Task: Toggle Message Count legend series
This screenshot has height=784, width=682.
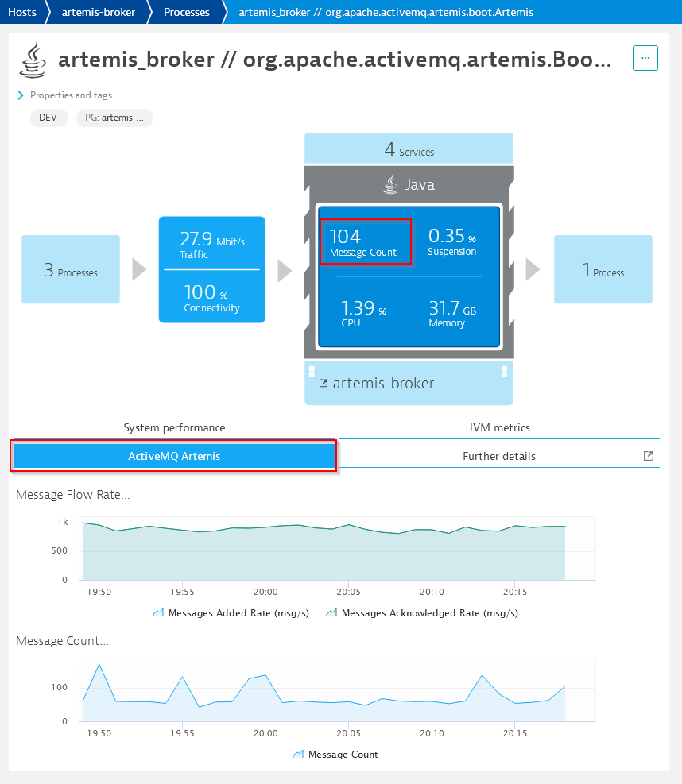Action: [335, 755]
